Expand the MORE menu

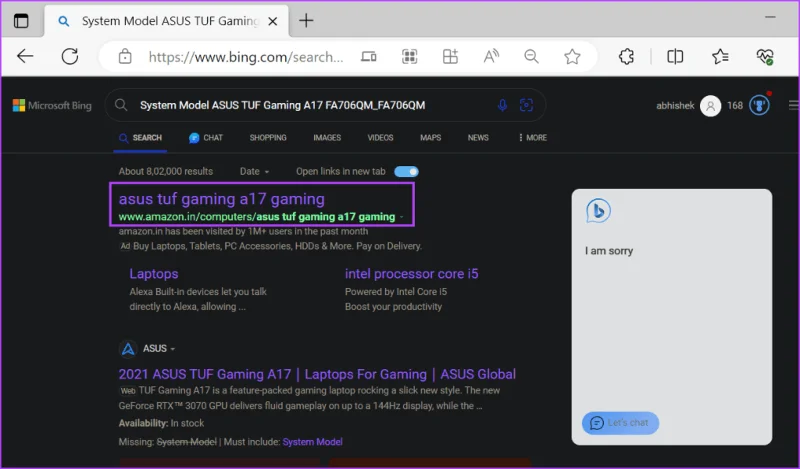coord(533,138)
